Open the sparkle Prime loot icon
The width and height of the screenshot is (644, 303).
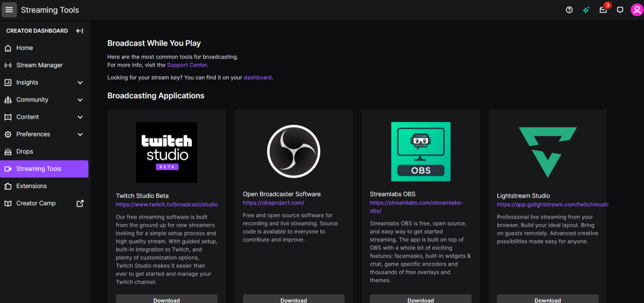[586, 10]
